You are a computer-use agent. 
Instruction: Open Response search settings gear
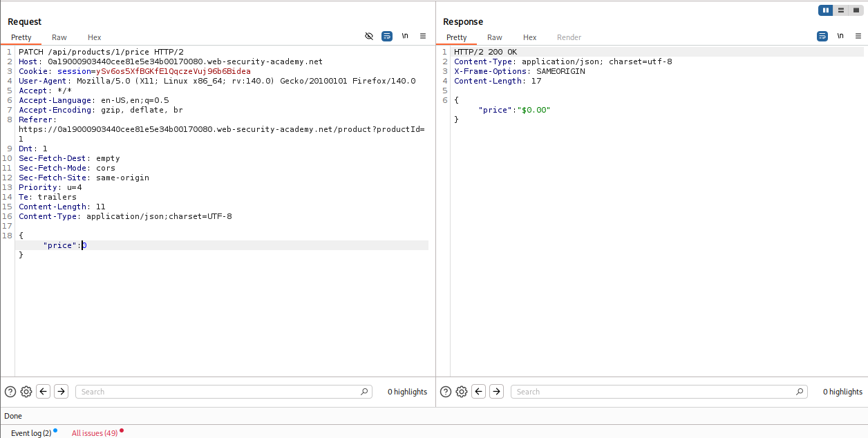click(x=462, y=392)
